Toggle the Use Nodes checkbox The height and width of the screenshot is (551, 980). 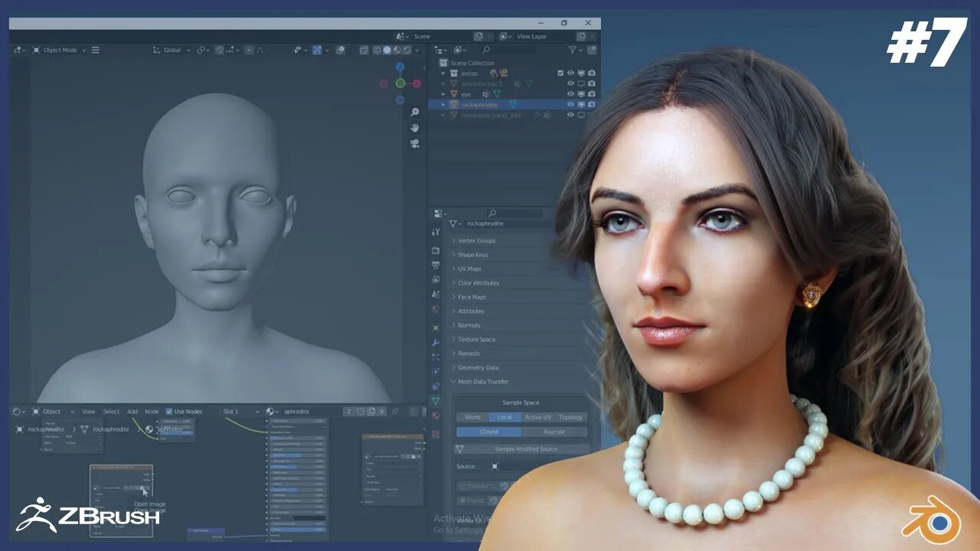point(169,412)
